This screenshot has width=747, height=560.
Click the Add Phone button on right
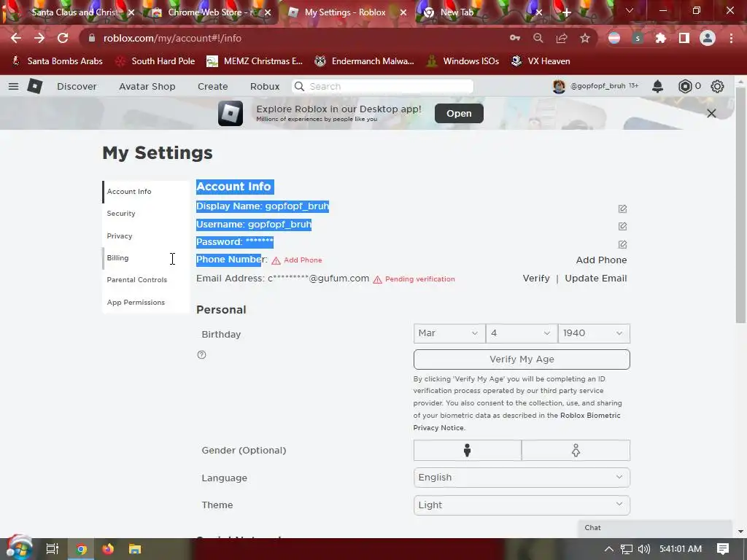[601, 260]
